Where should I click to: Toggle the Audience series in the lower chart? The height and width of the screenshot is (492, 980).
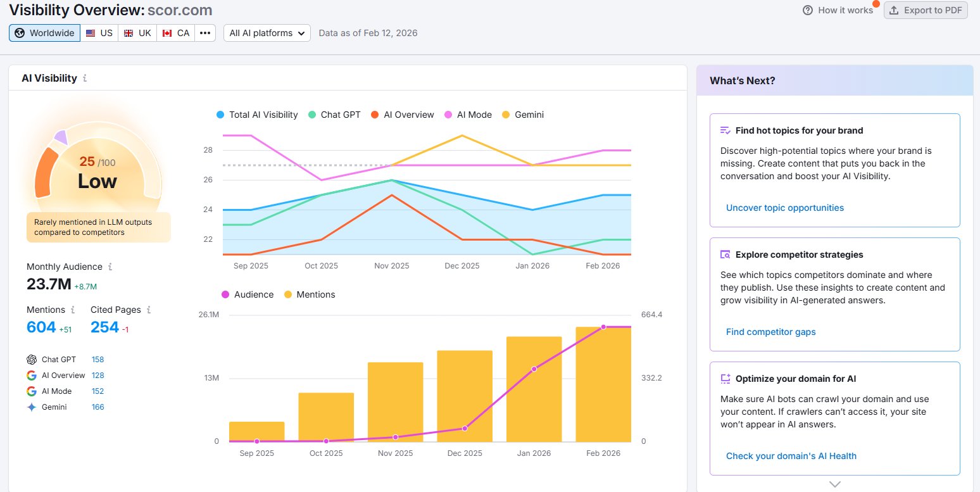click(x=248, y=294)
